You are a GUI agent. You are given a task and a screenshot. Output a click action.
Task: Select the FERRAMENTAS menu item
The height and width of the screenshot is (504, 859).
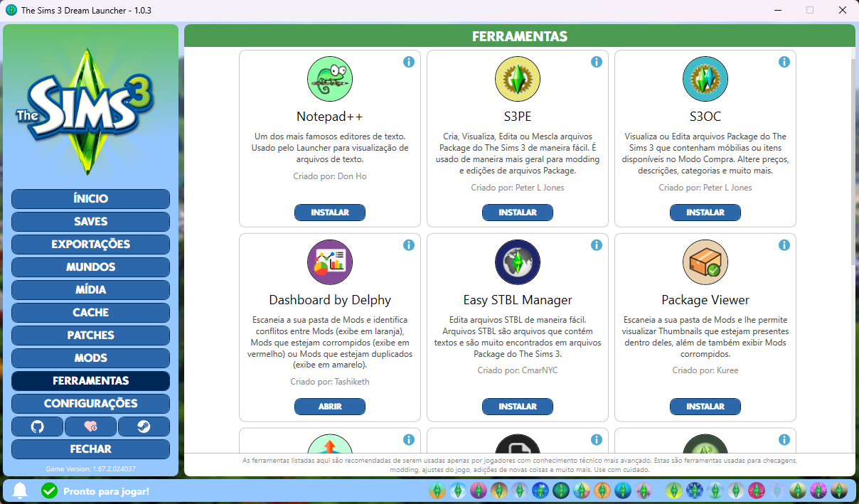click(90, 381)
